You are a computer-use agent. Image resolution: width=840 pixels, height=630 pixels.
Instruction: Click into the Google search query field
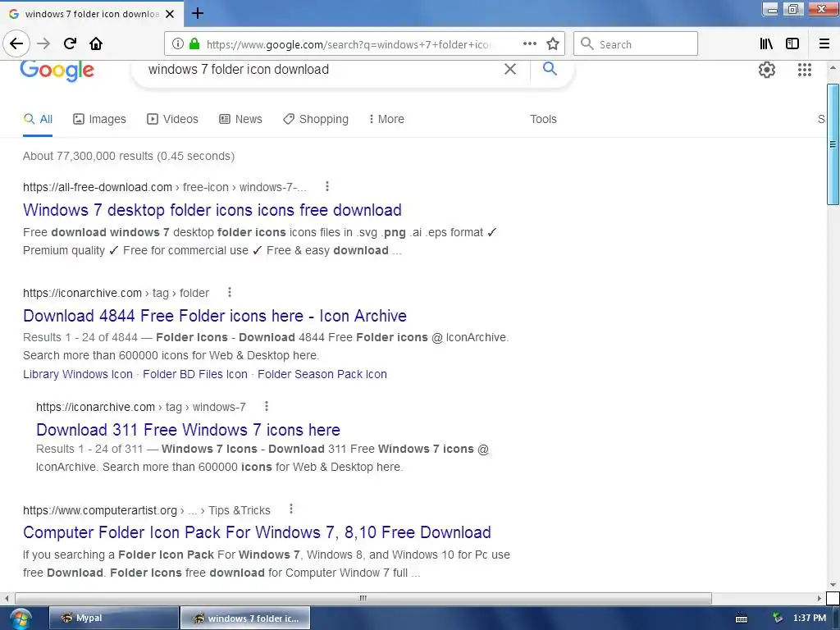pos(322,70)
